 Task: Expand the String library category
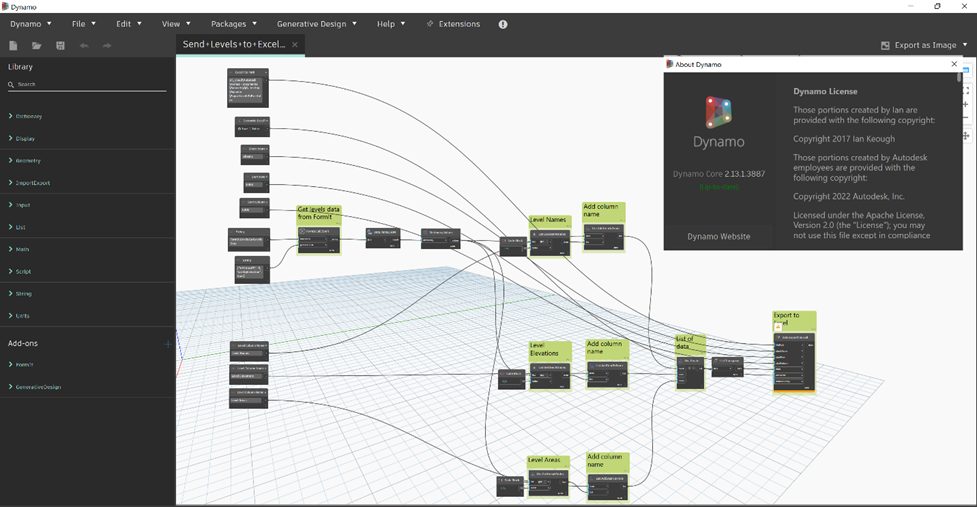(24, 294)
